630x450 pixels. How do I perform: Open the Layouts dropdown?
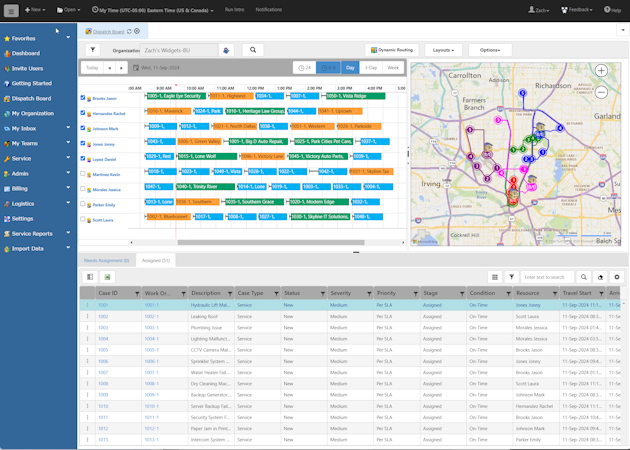click(442, 50)
